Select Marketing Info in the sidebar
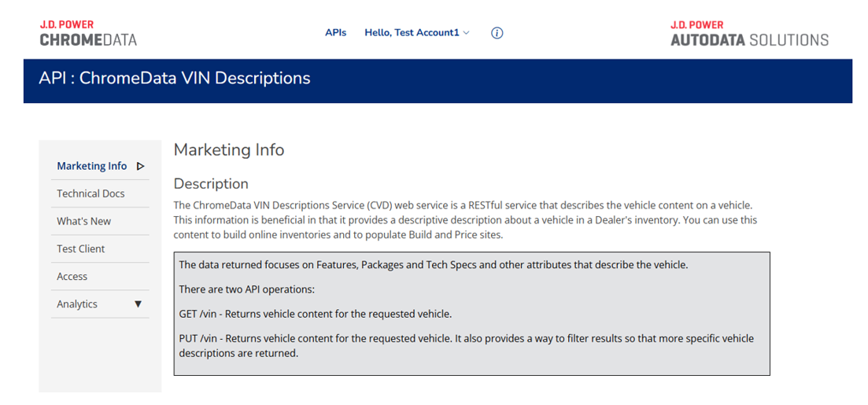This screenshot has width=868, height=405. 91,166
